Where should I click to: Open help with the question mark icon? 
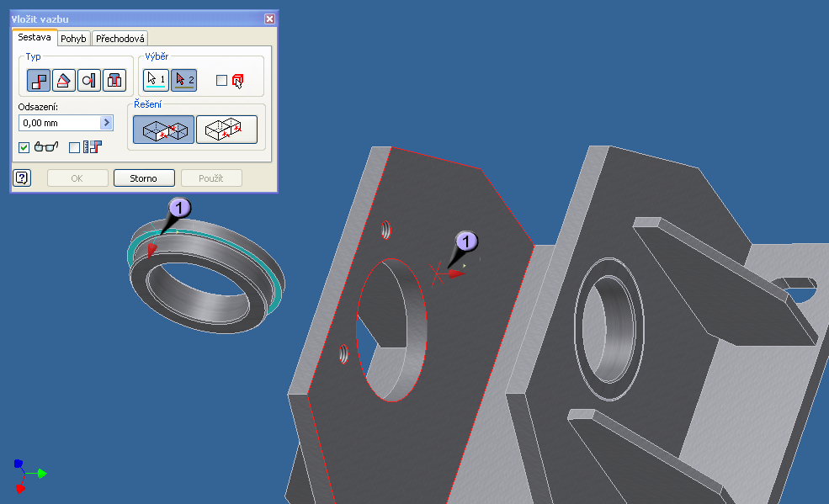click(x=23, y=178)
